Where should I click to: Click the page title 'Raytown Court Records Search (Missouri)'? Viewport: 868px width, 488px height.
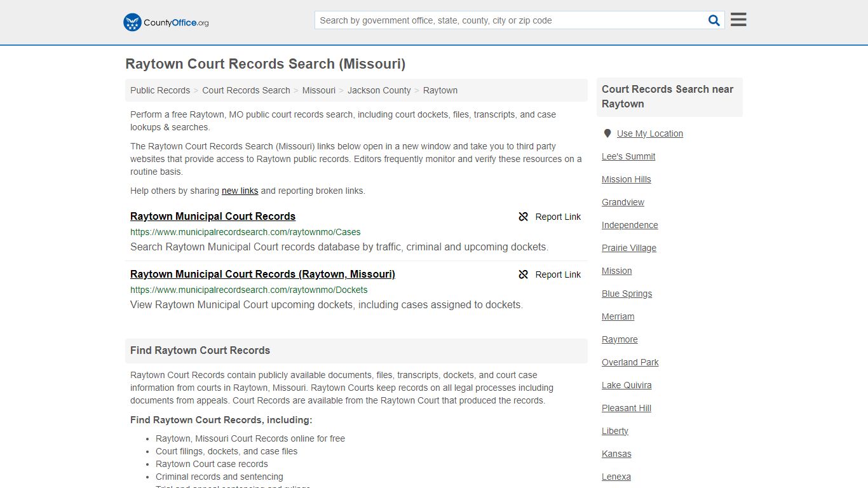click(x=266, y=64)
